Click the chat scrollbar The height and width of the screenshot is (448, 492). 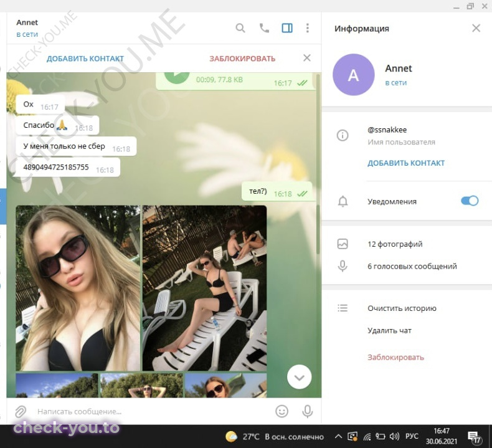click(x=318, y=229)
